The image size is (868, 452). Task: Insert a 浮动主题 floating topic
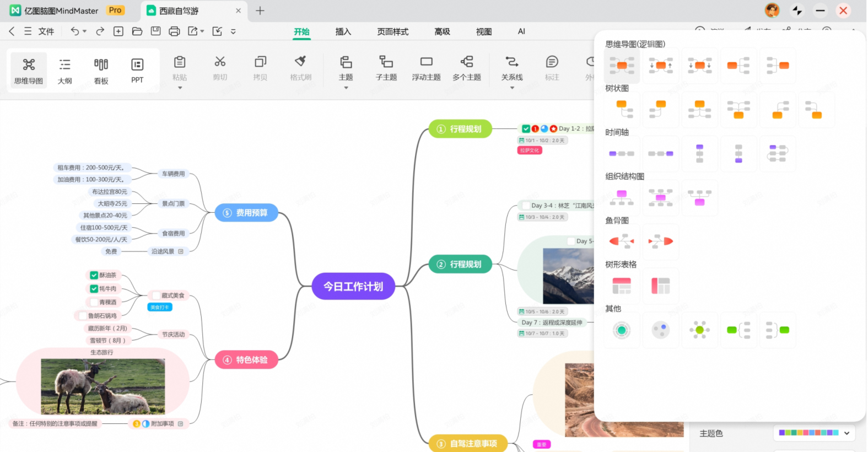[x=426, y=68]
